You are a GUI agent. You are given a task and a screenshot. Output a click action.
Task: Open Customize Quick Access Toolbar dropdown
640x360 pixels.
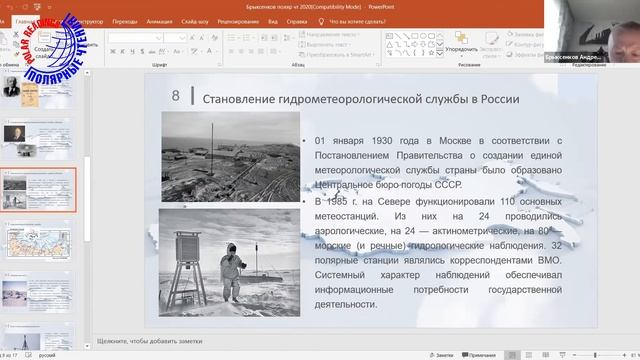[x=49, y=7]
